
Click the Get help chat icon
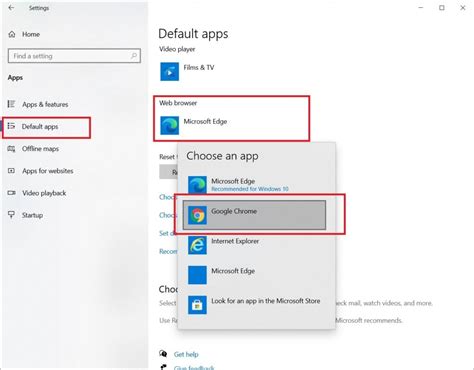pyautogui.click(x=163, y=354)
